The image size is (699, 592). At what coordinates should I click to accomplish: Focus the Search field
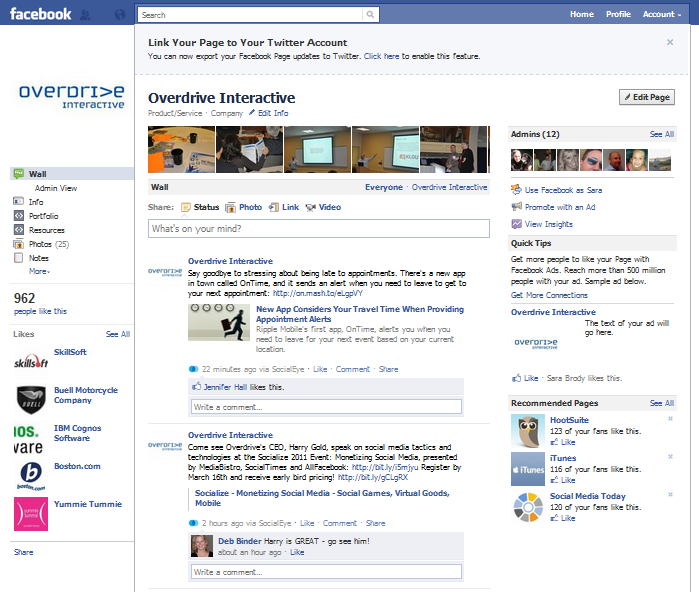(x=251, y=15)
